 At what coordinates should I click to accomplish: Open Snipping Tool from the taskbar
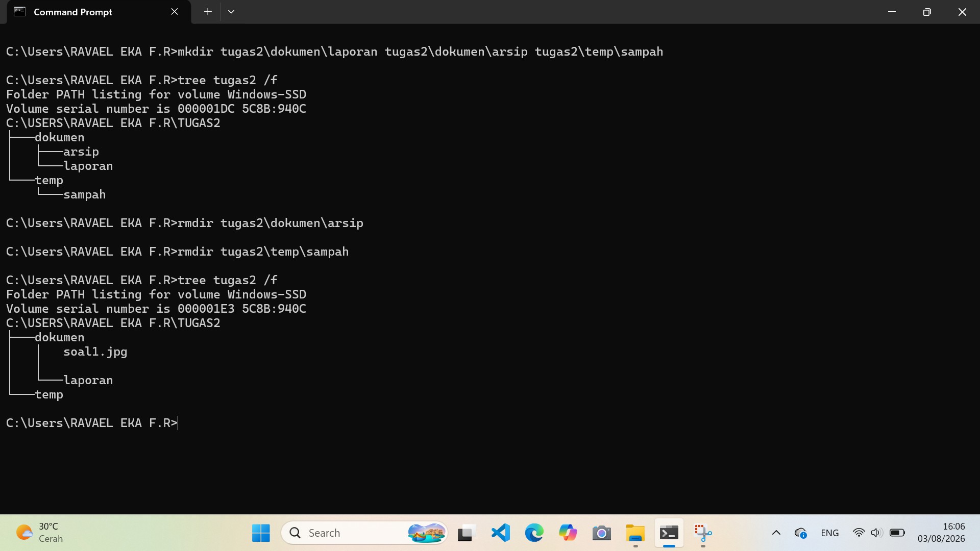703,533
